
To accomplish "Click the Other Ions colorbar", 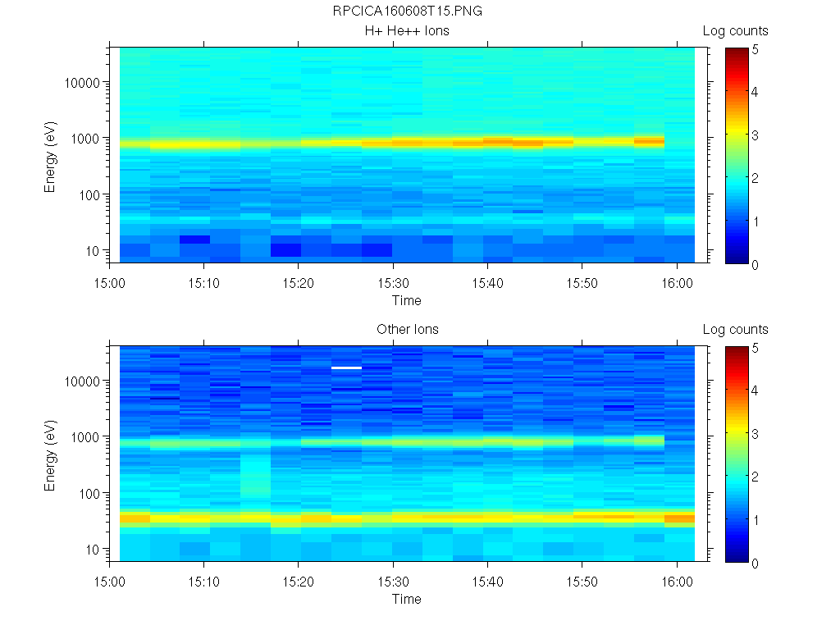I will (737, 454).
